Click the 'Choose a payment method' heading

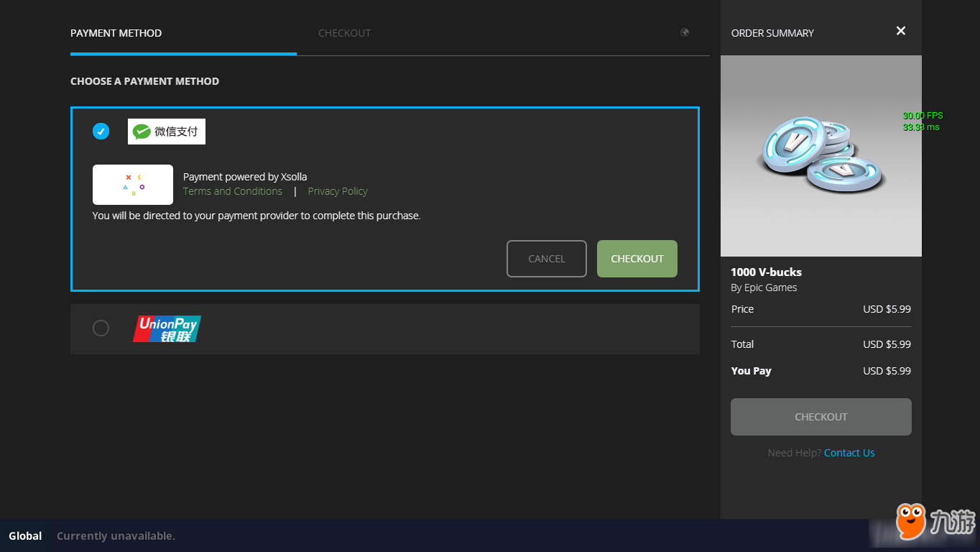coord(144,81)
